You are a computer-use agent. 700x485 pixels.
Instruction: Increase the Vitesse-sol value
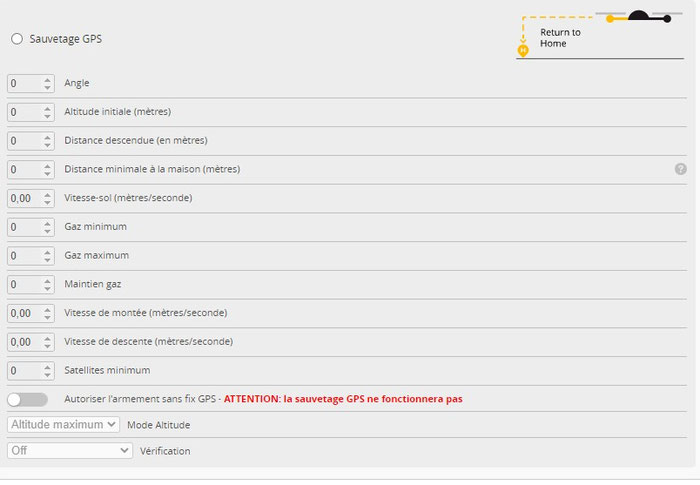click(x=47, y=195)
